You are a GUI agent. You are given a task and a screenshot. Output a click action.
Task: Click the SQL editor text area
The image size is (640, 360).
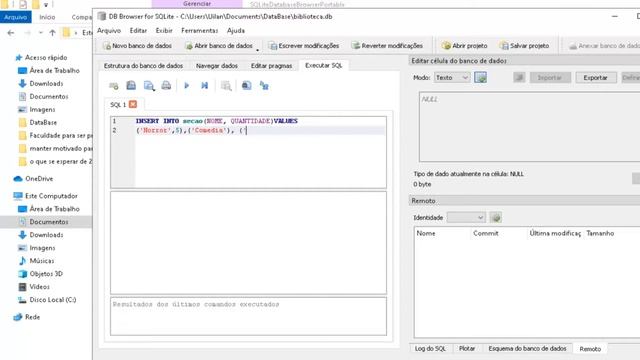point(260,152)
